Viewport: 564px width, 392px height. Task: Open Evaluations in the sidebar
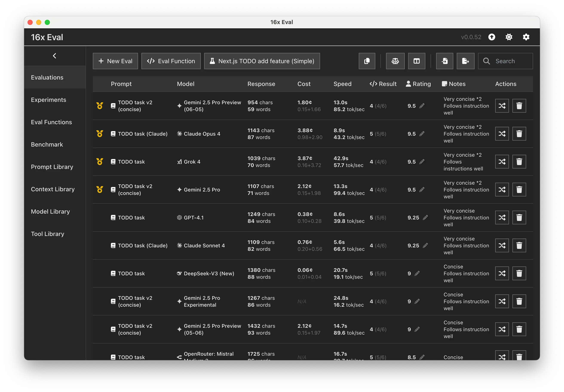pos(55,77)
